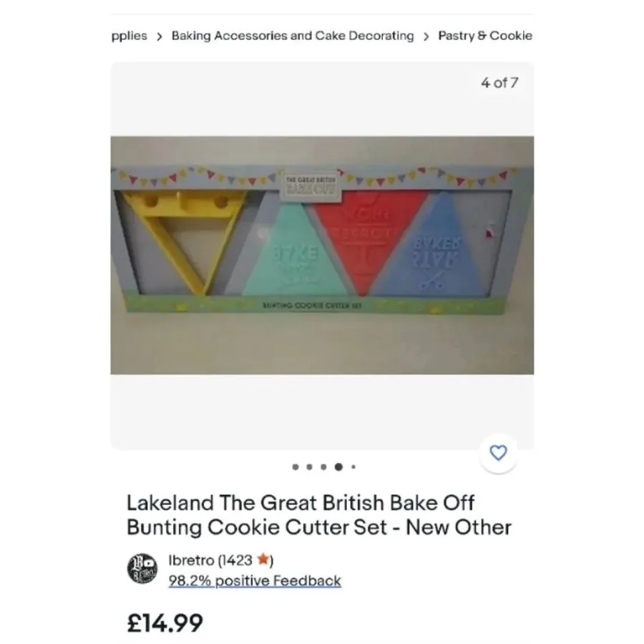The image size is (644, 644).
Task: Open Baking Accessories and Cake Decorating breadcrumb
Action: [x=293, y=36]
